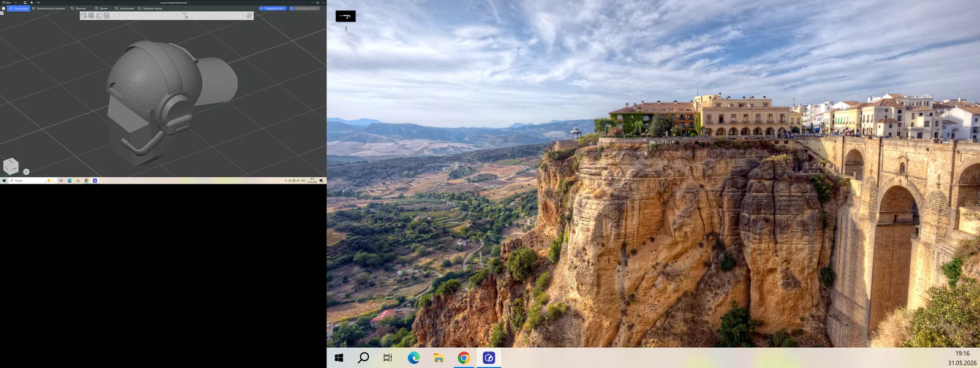
Task: Open dropdown arrow beside Нарезать стол
Action: click(261, 9)
